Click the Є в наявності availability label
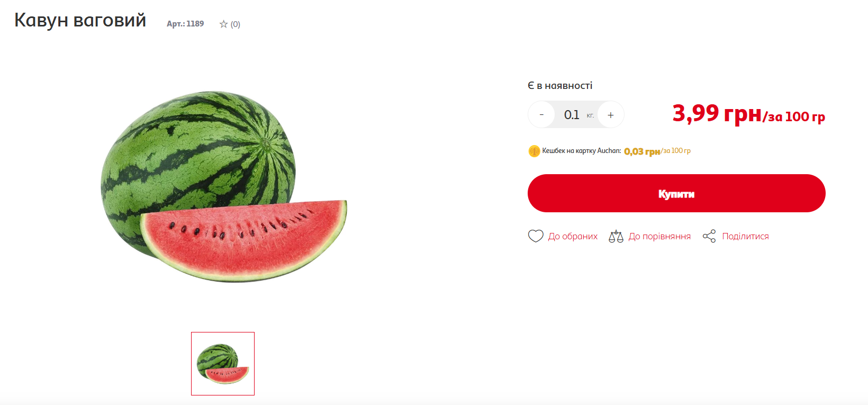The image size is (868, 405). click(560, 86)
